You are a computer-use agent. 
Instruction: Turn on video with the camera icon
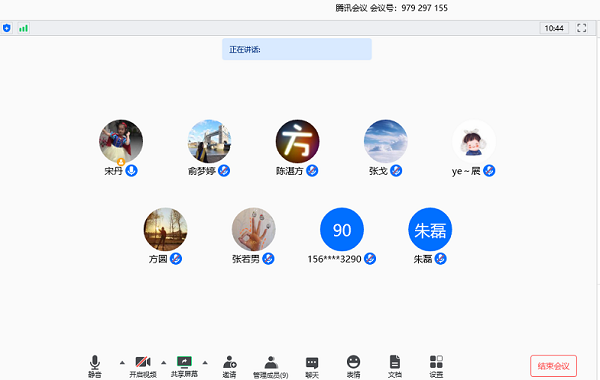pos(143,362)
